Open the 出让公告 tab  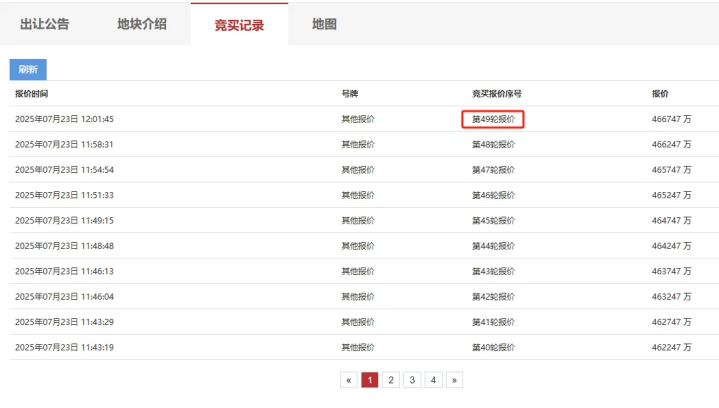[44, 24]
